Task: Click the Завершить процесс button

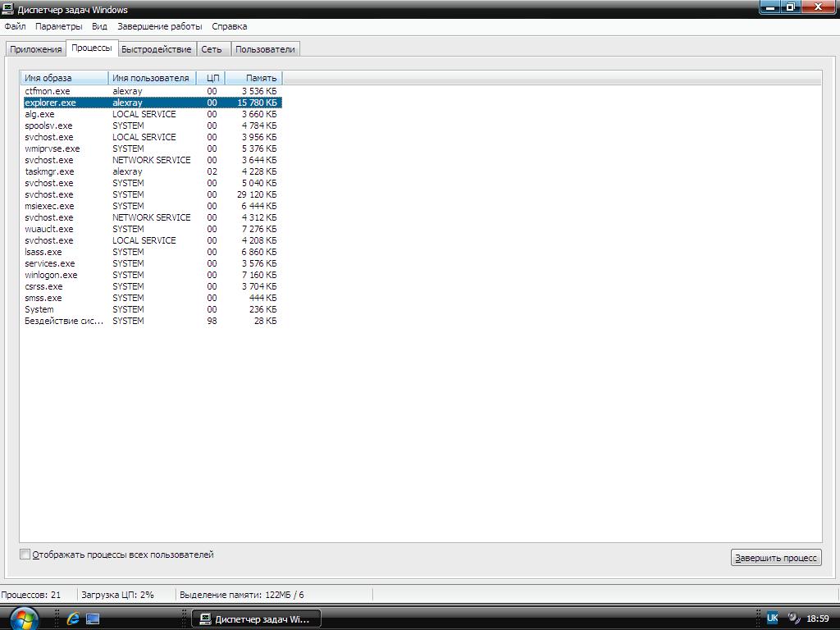Action: 776,558
